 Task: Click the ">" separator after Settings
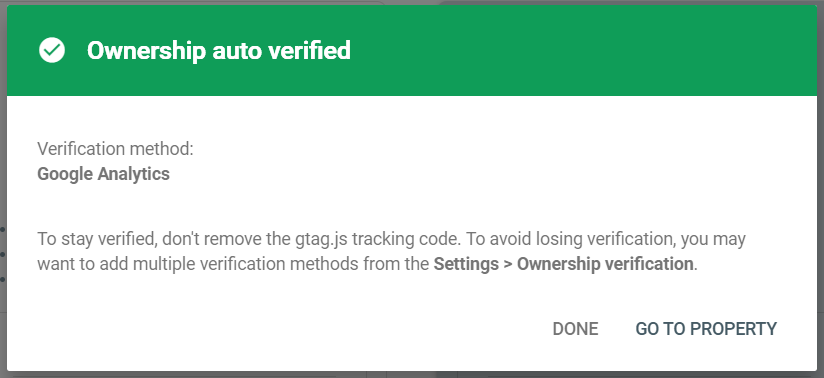(508, 264)
